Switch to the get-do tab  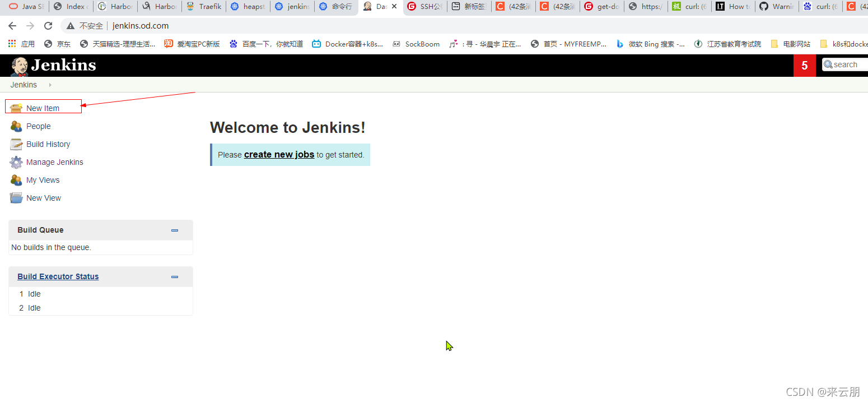[x=602, y=7]
